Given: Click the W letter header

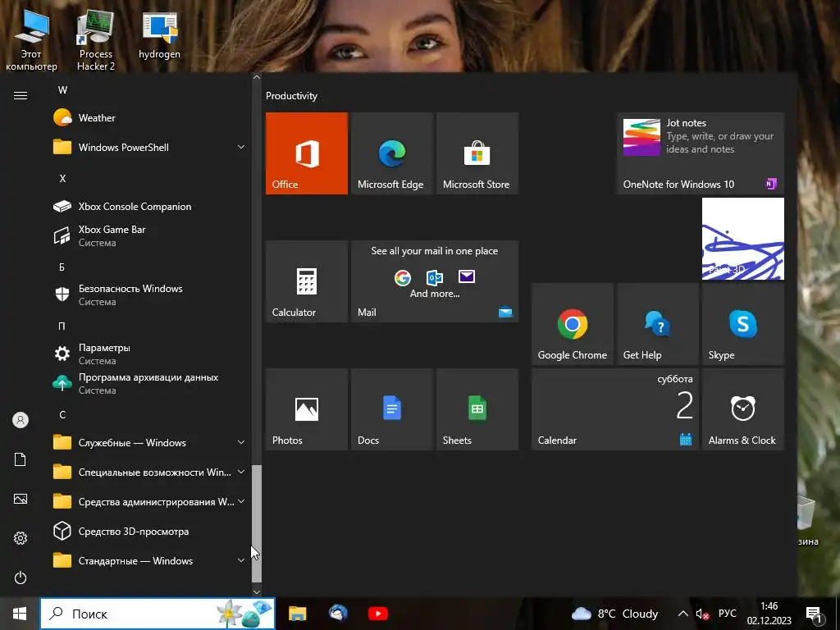Looking at the screenshot, I should [62, 90].
